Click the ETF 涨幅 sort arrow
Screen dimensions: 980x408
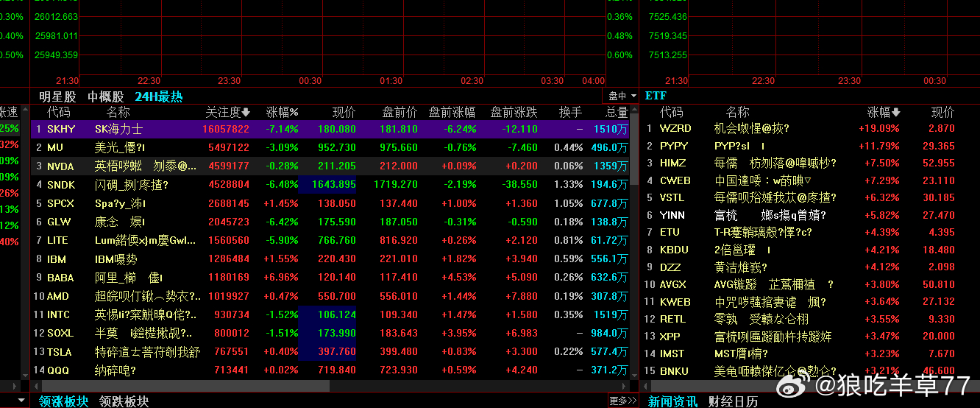point(896,113)
